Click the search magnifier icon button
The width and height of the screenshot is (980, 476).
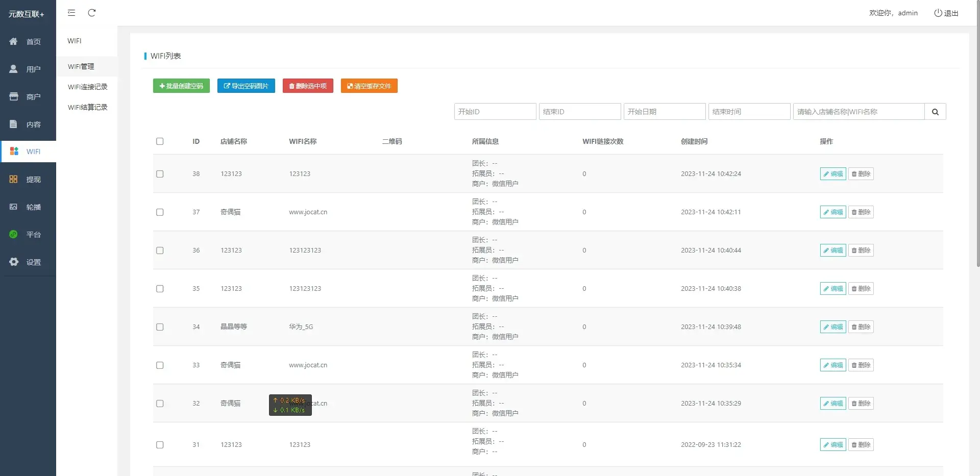click(935, 112)
